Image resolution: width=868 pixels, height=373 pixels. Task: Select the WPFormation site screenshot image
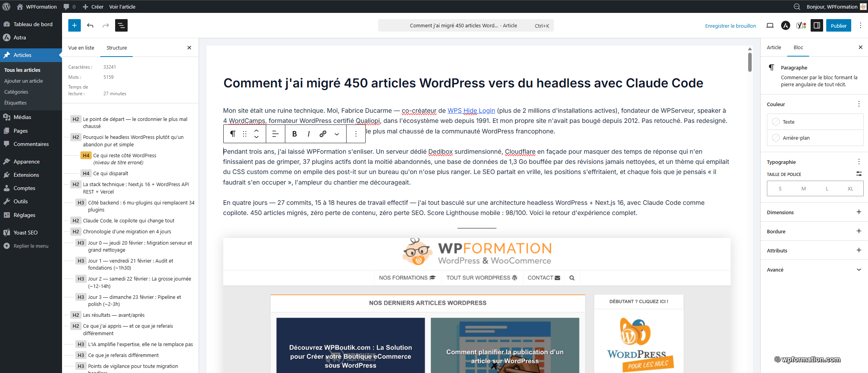[477, 306]
